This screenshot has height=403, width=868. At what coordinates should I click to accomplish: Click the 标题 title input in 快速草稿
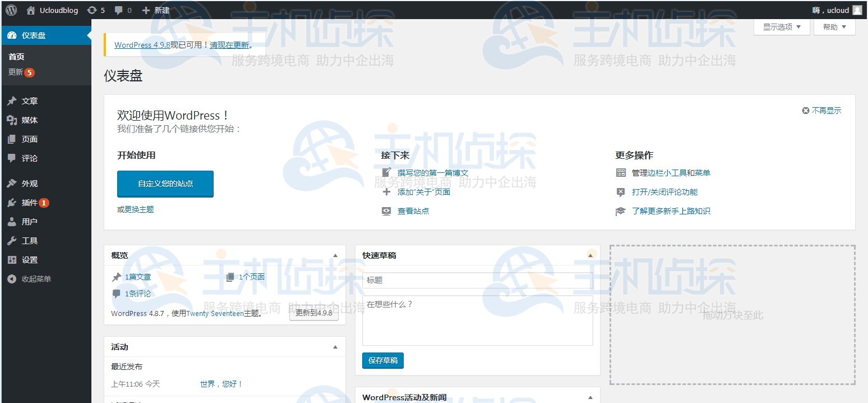coord(477,281)
